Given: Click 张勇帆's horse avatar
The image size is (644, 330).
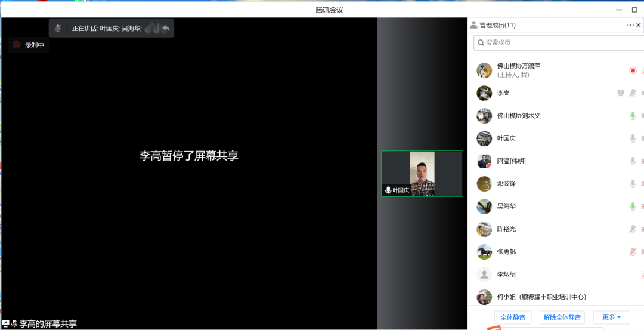Looking at the screenshot, I should click(x=484, y=252).
